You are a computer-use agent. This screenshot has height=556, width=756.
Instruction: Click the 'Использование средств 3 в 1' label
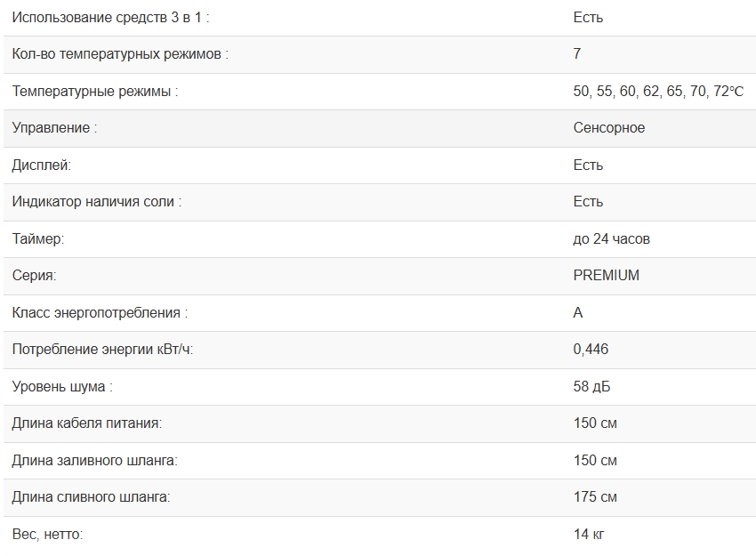coord(111,17)
